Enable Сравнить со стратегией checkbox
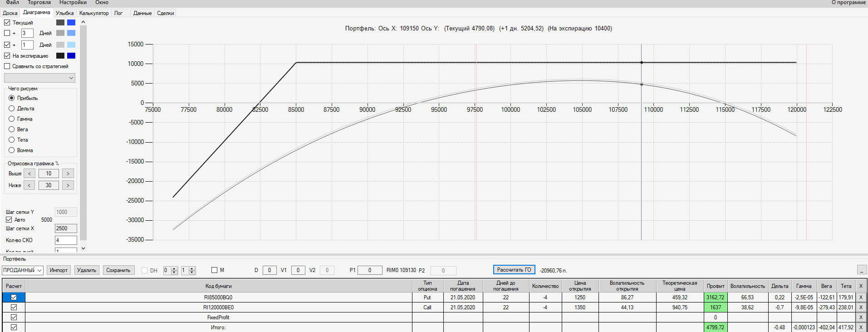The height and width of the screenshot is (332, 868). pyautogui.click(x=7, y=66)
